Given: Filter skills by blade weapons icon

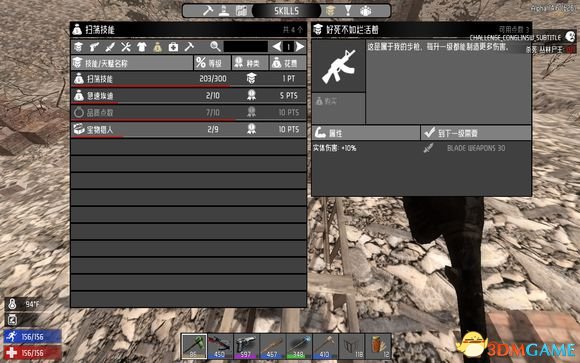Looking at the screenshot, I should 110,47.
